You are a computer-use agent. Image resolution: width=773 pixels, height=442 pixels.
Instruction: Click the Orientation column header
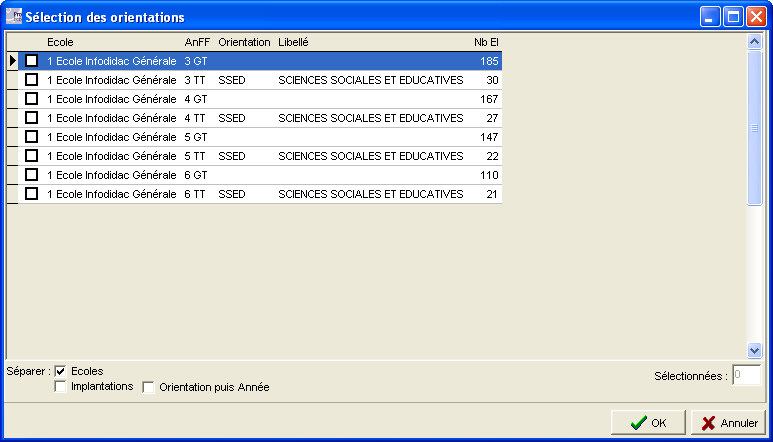pyautogui.click(x=244, y=42)
